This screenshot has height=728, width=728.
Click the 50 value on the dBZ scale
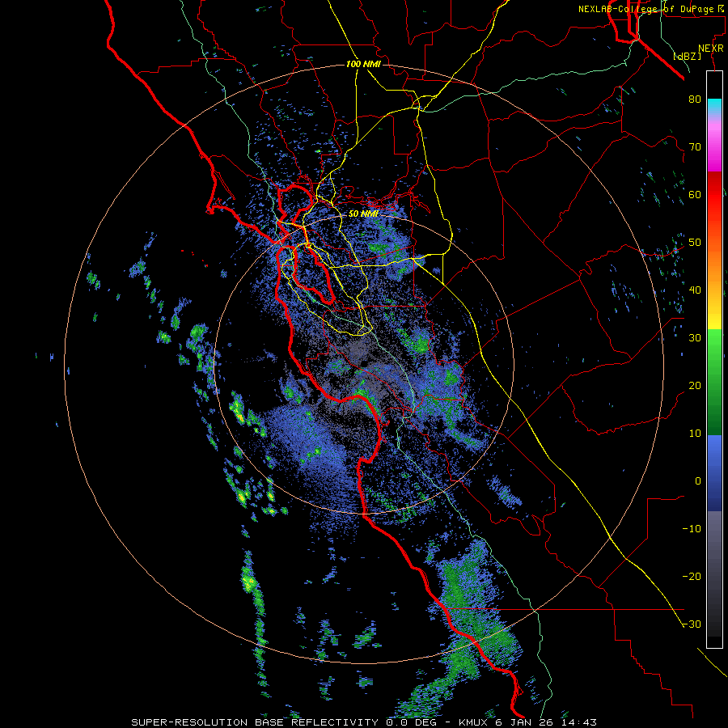coord(695,243)
